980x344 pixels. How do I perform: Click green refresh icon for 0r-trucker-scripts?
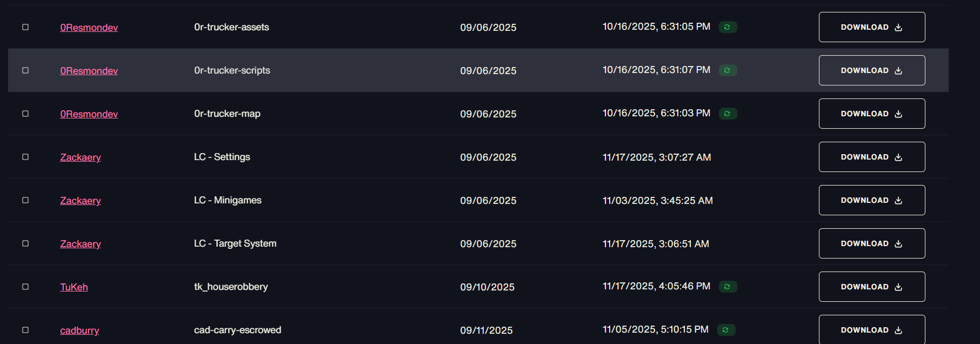[728, 70]
